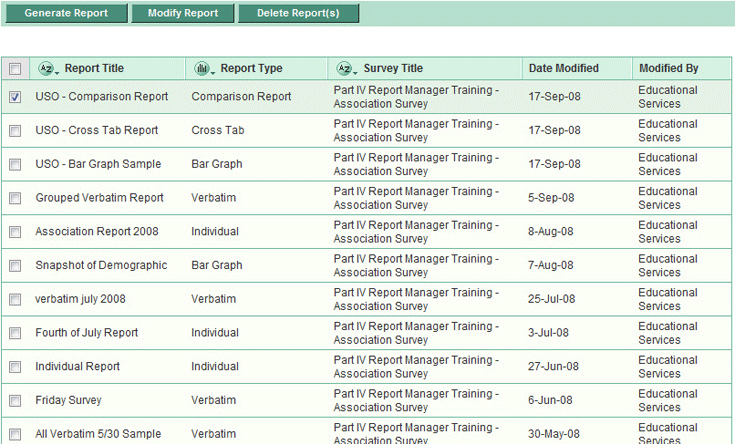The height and width of the screenshot is (444, 735).
Task: Click the Report Type filter icon
Action: (204, 69)
